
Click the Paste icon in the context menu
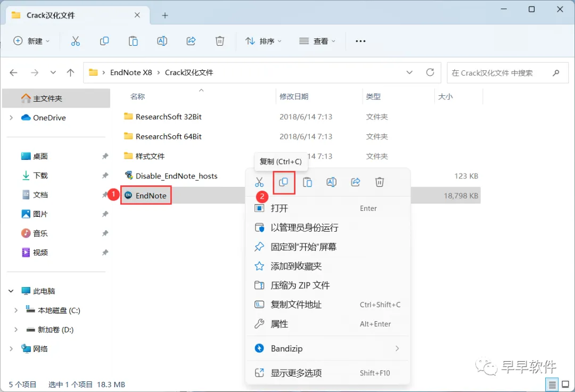(307, 182)
